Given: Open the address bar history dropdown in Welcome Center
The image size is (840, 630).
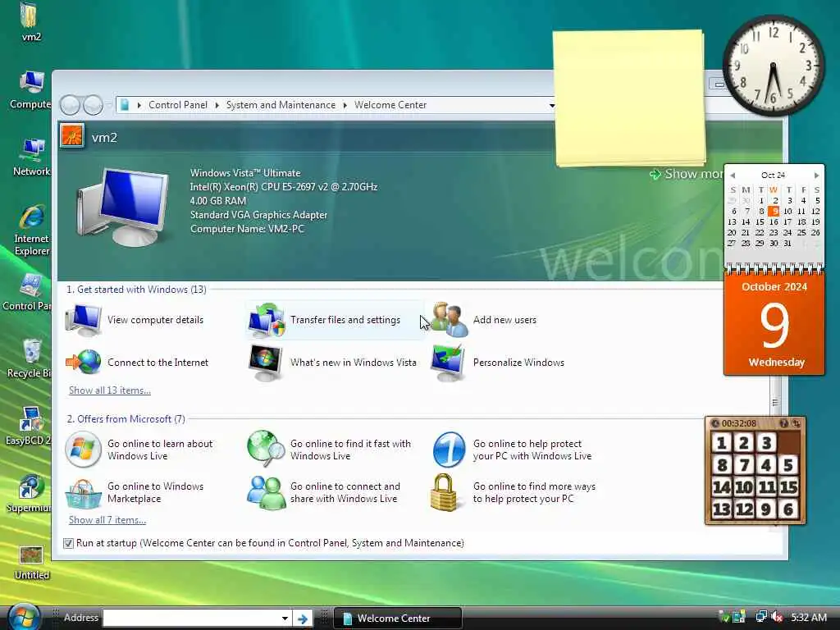Looking at the screenshot, I should point(552,105).
